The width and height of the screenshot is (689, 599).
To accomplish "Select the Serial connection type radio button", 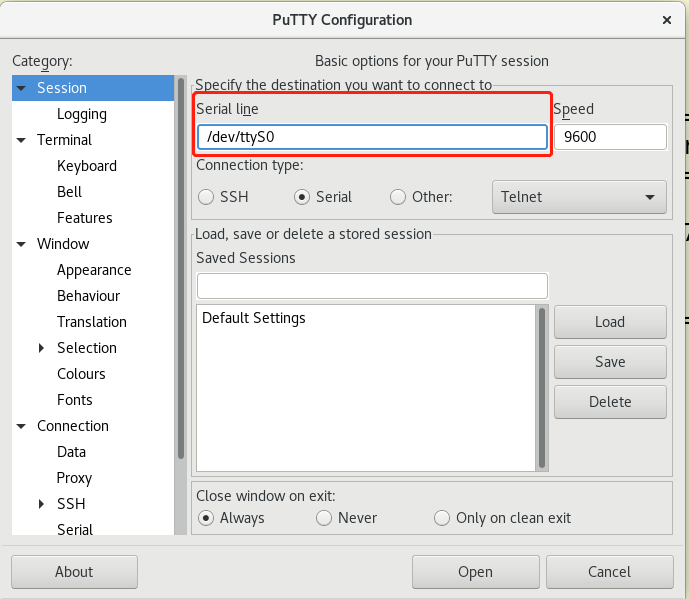I will tap(301, 197).
